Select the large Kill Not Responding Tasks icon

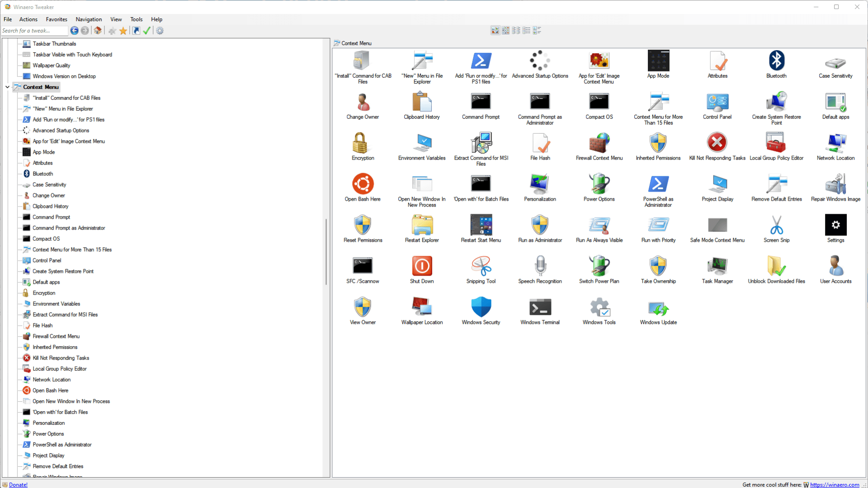coord(717,143)
